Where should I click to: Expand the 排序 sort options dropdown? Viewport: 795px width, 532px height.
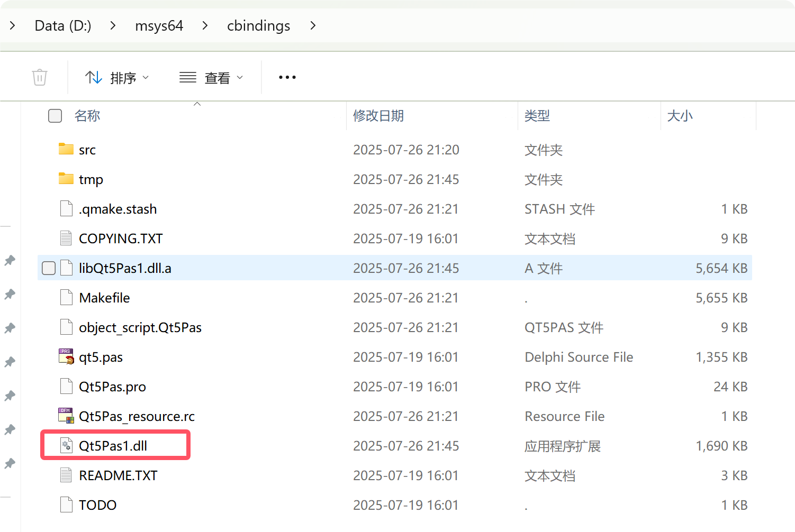(147, 77)
